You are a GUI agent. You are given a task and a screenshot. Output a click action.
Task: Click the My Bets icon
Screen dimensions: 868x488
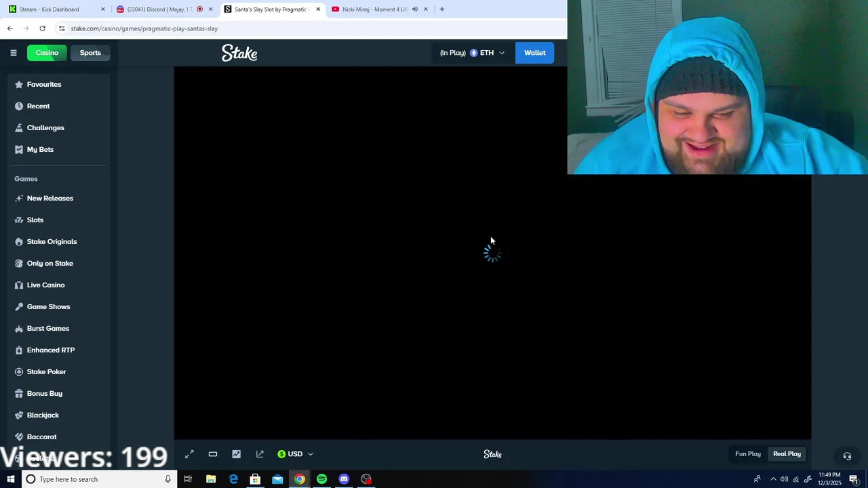[19, 150]
